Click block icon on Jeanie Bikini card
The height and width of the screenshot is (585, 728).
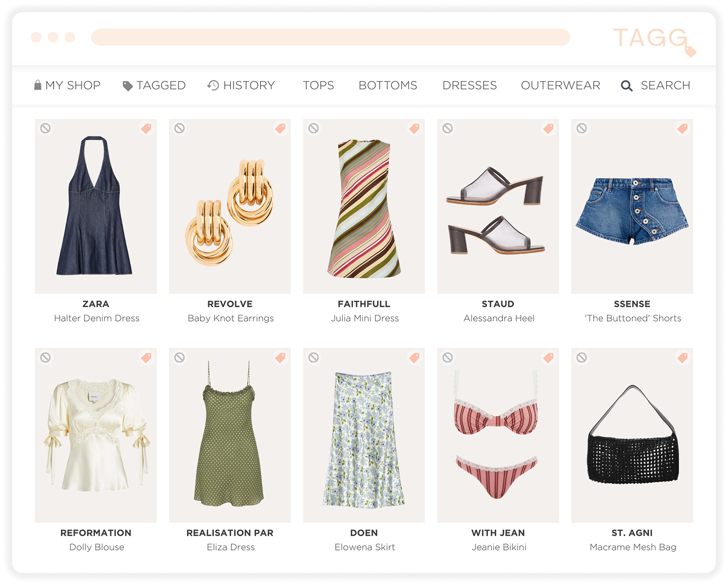447,357
